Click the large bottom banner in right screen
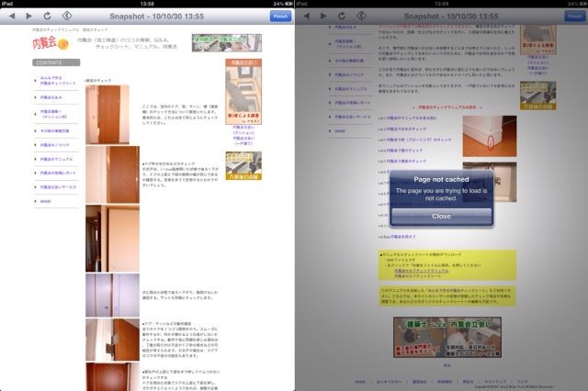This screenshot has height=391, width=588. tap(447, 338)
